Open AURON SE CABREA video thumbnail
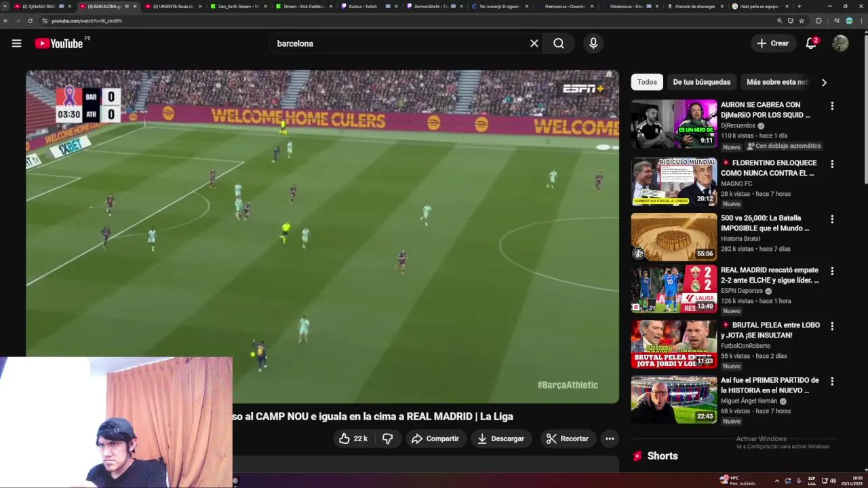 [674, 124]
